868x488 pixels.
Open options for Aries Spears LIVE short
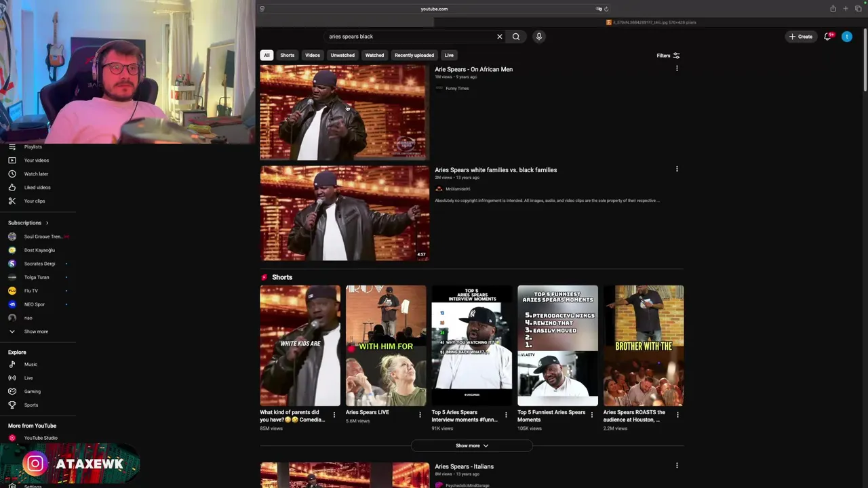(x=420, y=415)
